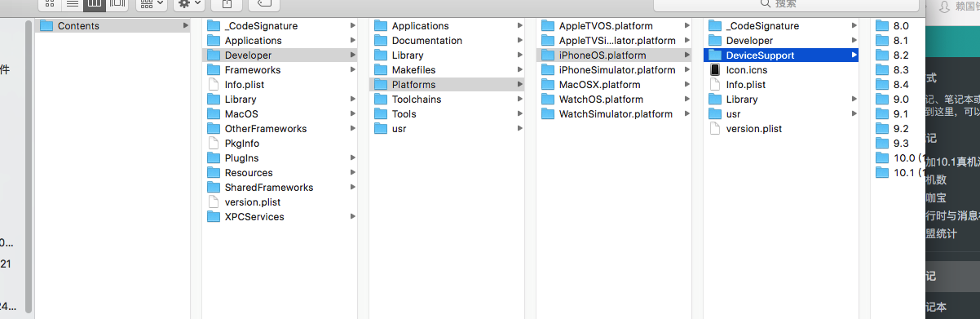
Task: Select the highlighted DeviceSupport folder
Action: [781, 55]
